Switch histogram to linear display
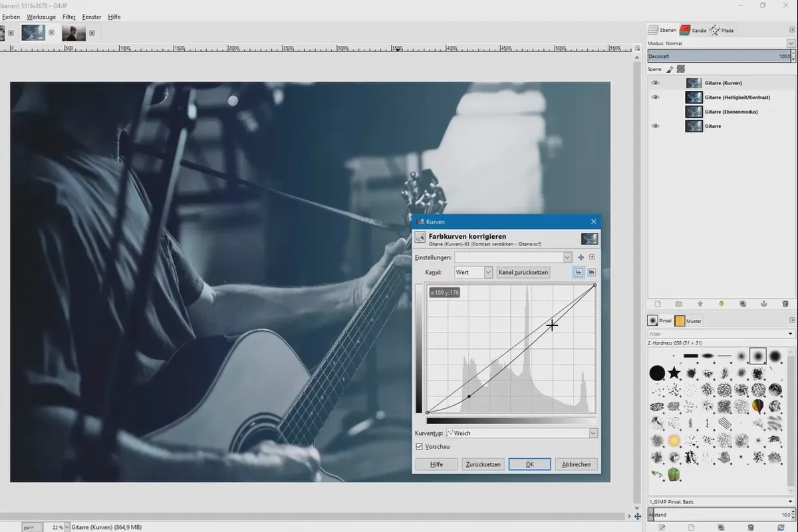Screen dimensions: 798x532 click(x=579, y=272)
